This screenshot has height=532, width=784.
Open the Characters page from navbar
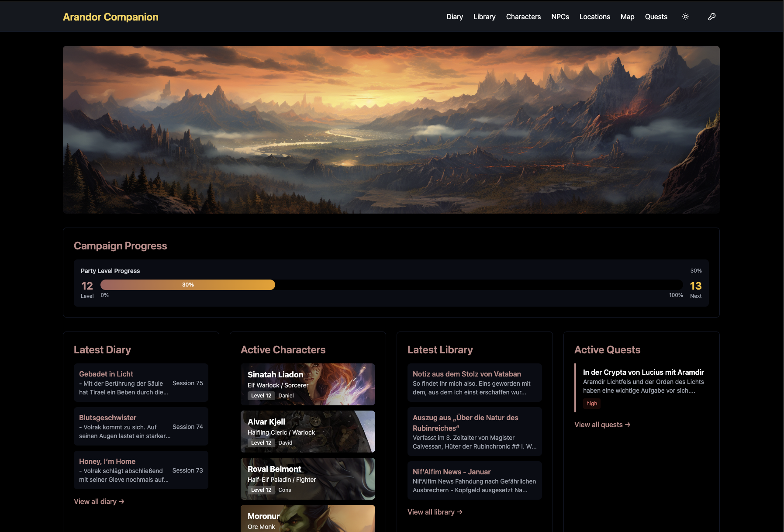point(523,17)
